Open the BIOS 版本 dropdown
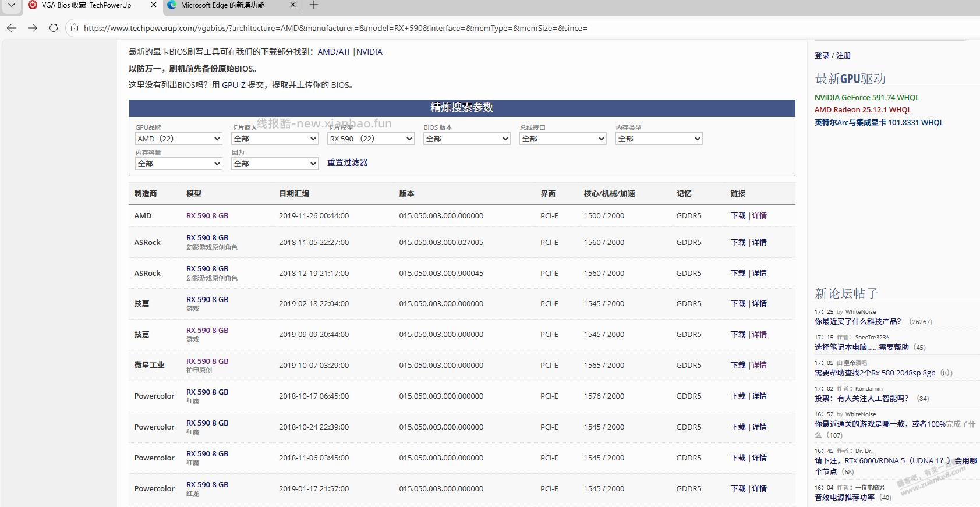980x507 pixels. coord(466,139)
